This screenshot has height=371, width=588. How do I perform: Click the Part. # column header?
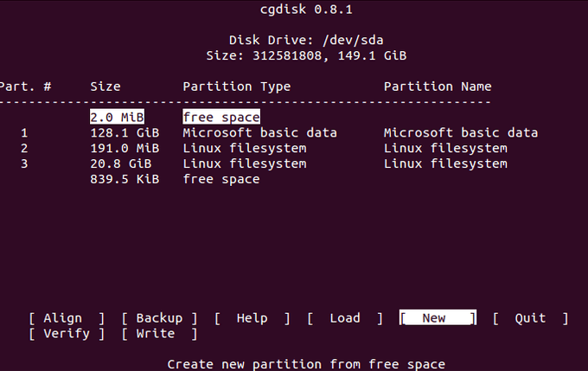tap(28, 86)
